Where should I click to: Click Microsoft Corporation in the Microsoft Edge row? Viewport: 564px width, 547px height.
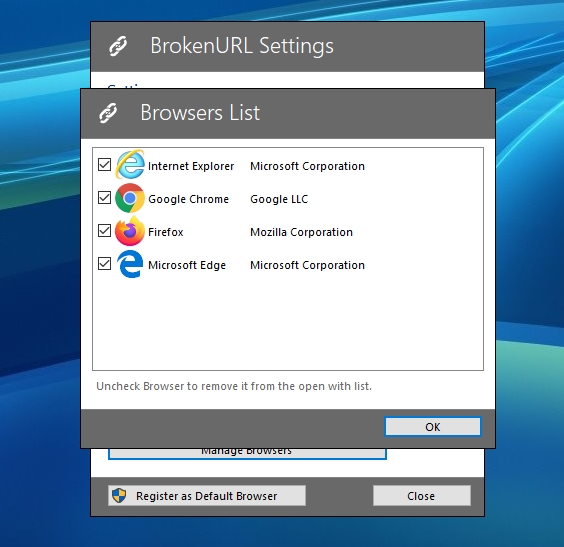pos(308,265)
